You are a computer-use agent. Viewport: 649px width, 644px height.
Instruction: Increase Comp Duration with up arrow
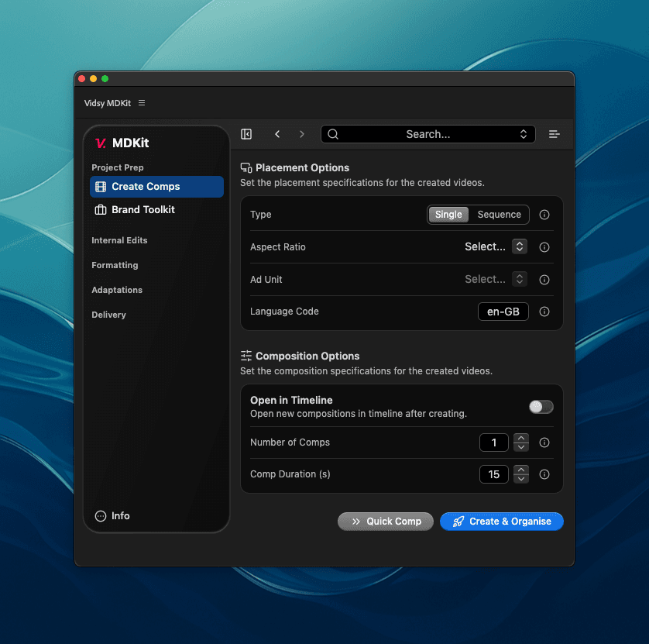pos(521,470)
